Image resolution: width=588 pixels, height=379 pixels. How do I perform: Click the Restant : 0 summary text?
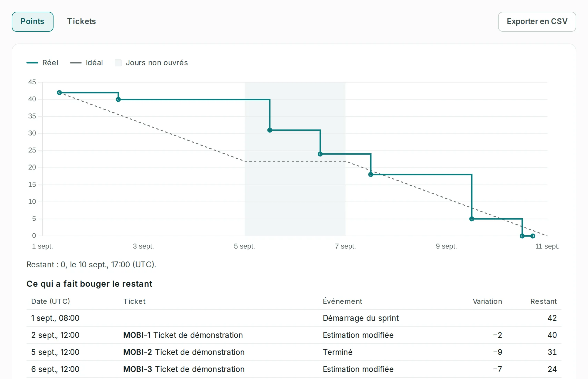tap(91, 264)
